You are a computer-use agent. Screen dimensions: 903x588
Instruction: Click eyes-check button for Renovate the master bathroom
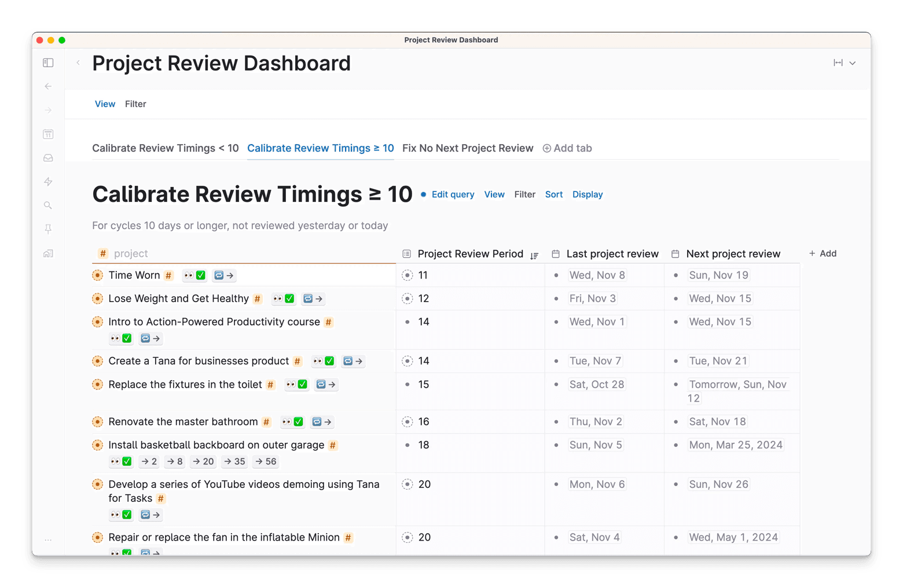tap(292, 422)
